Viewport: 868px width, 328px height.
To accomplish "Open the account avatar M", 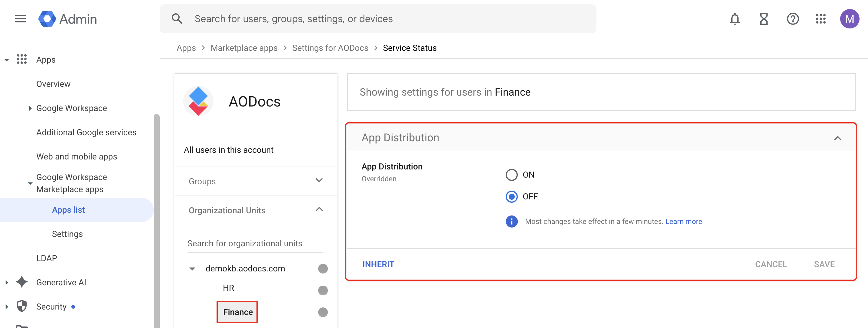I will point(849,19).
